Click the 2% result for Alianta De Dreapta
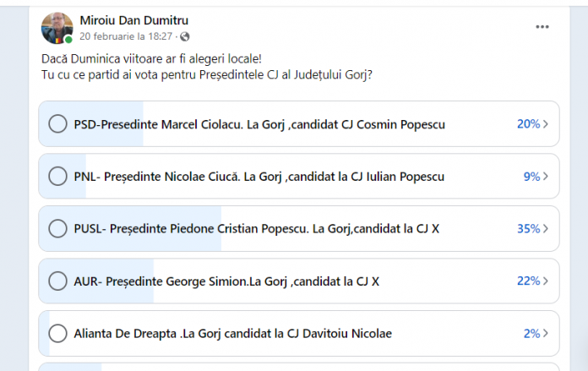Image resolution: width=588 pixels, height=371 pixels. click(531, 334)
